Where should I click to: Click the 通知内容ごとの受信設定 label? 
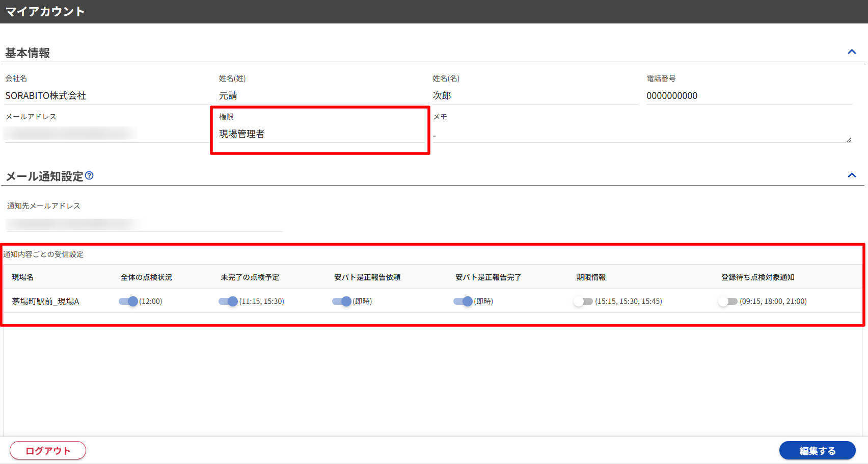44,254
